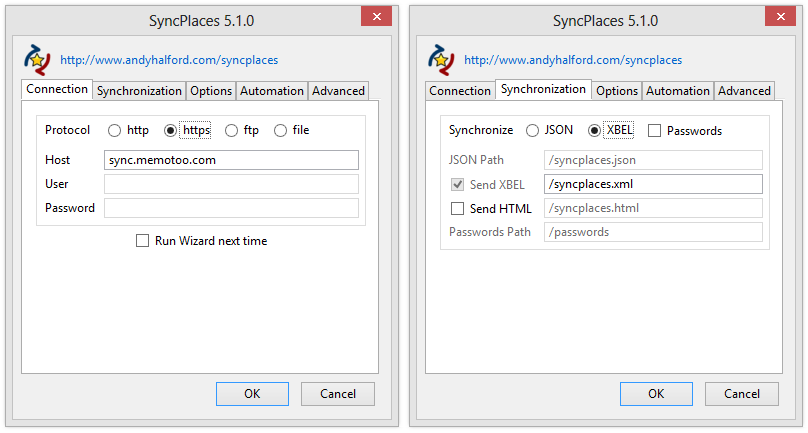The image size is (808, 433).
Task: Choose the ftp protocol option
Action: coord(231,131)
